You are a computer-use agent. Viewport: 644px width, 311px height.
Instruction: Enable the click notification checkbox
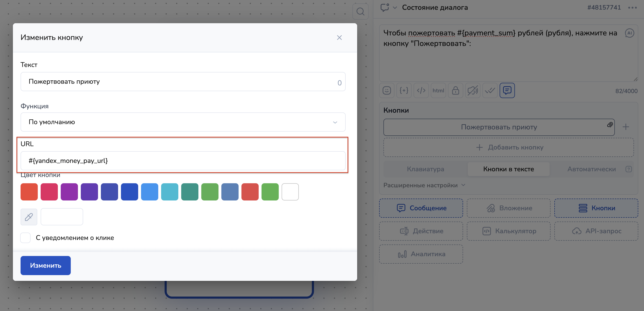click(x=26, y=238)
